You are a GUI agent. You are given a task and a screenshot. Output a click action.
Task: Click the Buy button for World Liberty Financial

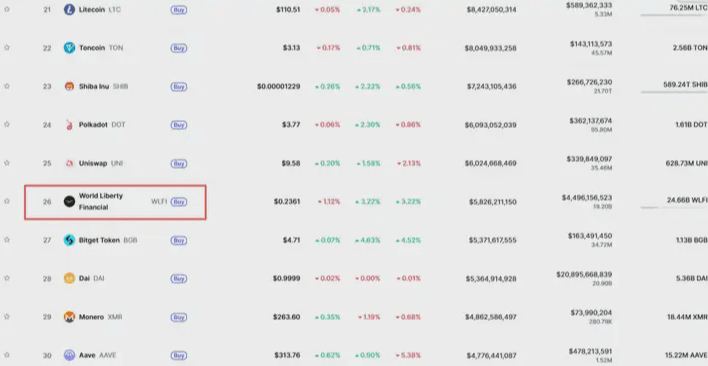179,202
